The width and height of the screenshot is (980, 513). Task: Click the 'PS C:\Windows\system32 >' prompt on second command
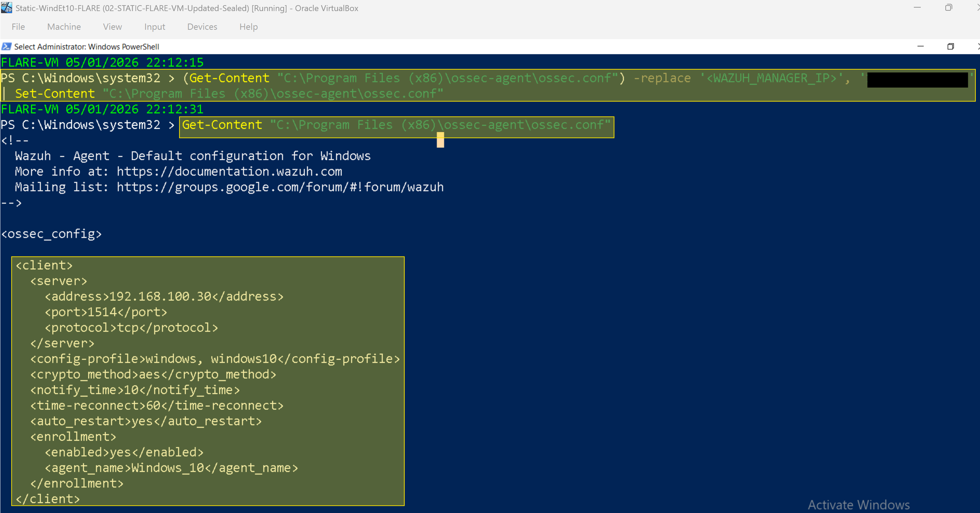tap(88, 124)
